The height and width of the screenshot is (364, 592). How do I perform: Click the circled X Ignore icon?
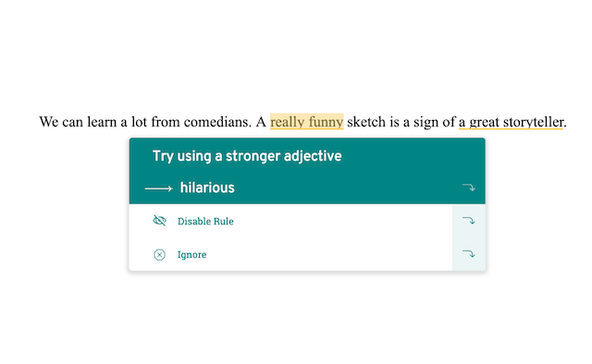click(x=159, y=255)
